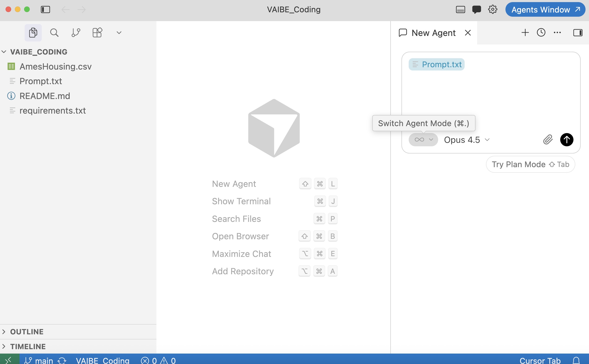The width and height of the screenshot is (589, 364).
Task: Start a new chat with plus icon
Action: (525, 32)
